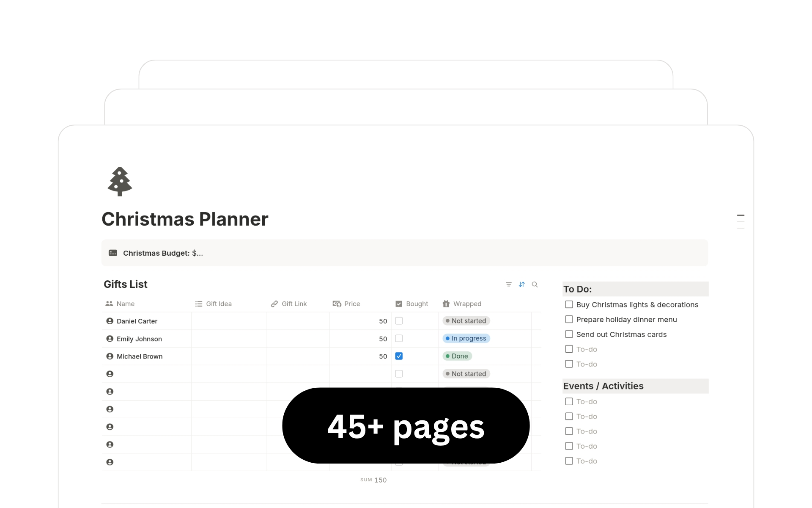Select the 'Events / Activities' section header

(603, 386)
